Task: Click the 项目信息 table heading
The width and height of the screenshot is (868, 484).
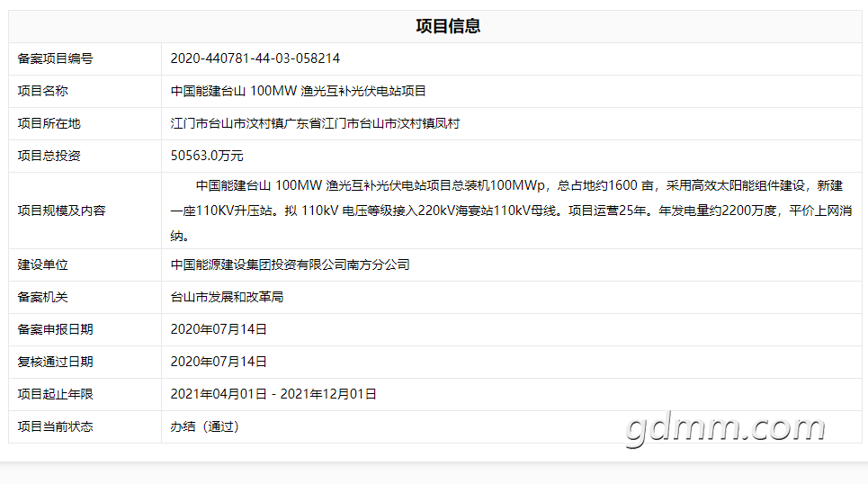Action: [448, 26]
